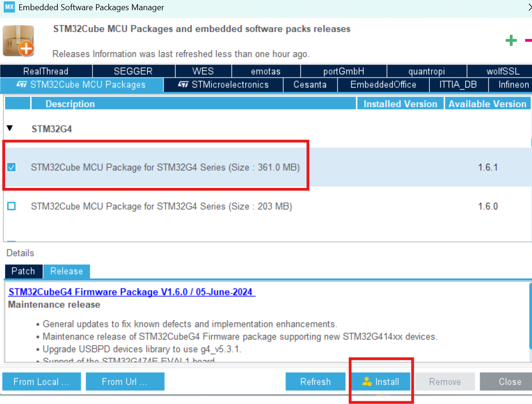The width and height of the screenshot is (532, 404).
Task: Uncheck the 361.0 MB STM32G4 package checkbox
Action: point(12,167)
